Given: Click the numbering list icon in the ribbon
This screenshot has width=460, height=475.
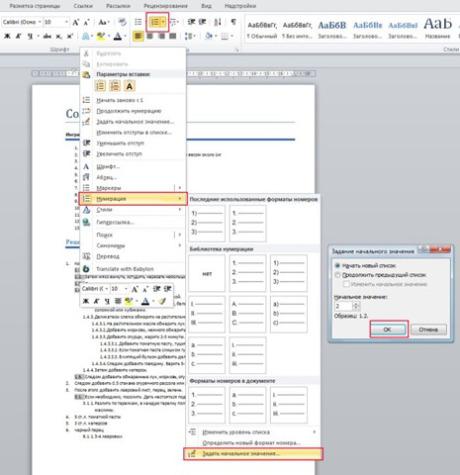Looking at the screenshot, I should [155, 22].
